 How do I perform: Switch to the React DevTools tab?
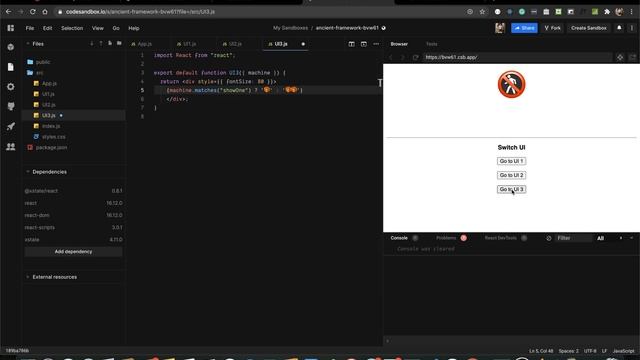pos(506,238)
